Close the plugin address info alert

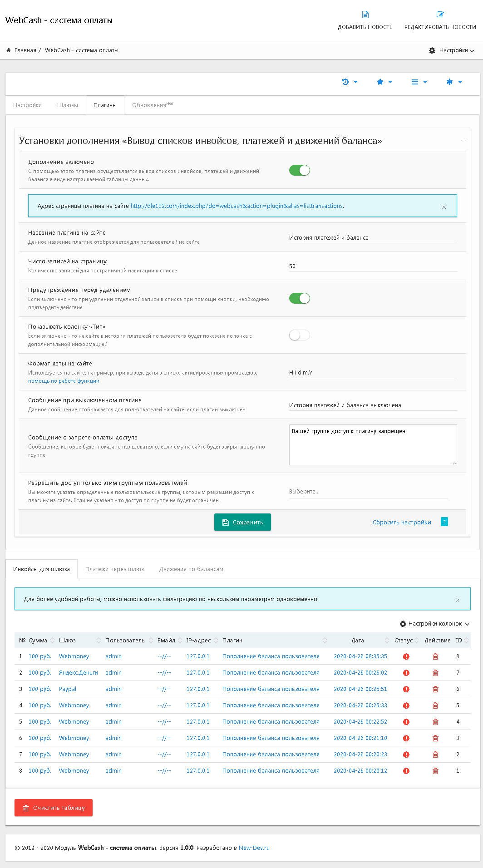[444, 207]
